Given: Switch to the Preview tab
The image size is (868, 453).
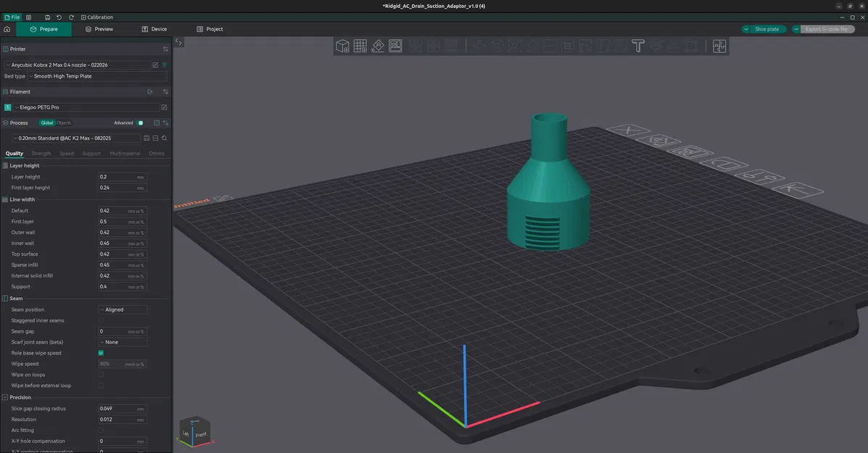Looking at the screenshot, I should click(101, 29).
